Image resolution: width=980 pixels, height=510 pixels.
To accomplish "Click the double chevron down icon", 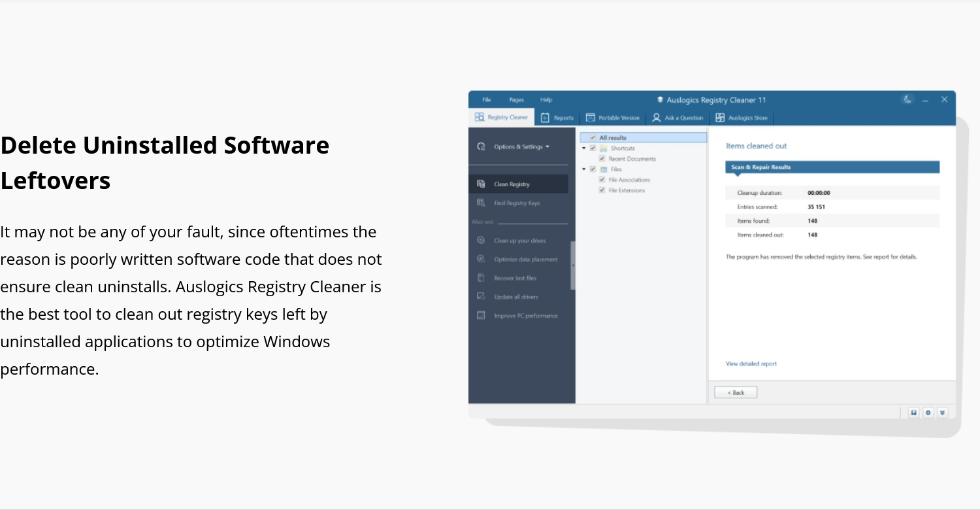I will click(942, 413).
